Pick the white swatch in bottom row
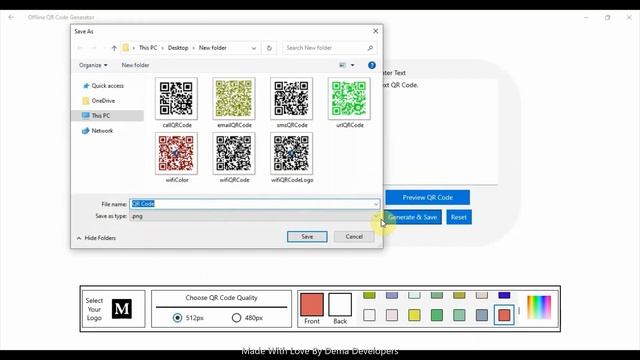640x360 pixels. coord(369,315)
